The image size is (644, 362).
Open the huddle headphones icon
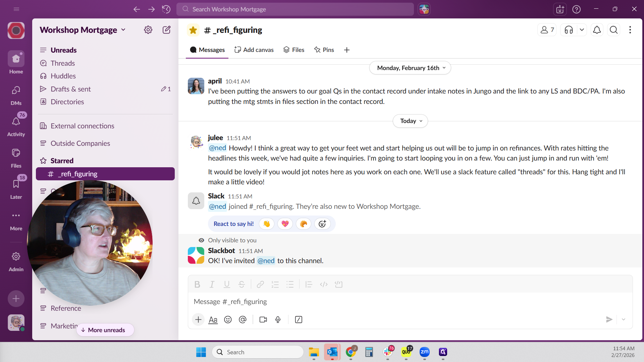(x=569, y=30)
